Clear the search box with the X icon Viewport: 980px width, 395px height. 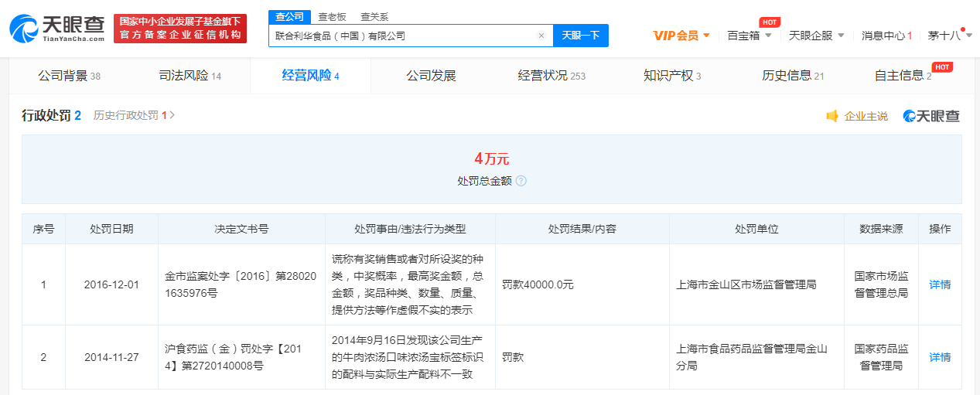point(541,36)
